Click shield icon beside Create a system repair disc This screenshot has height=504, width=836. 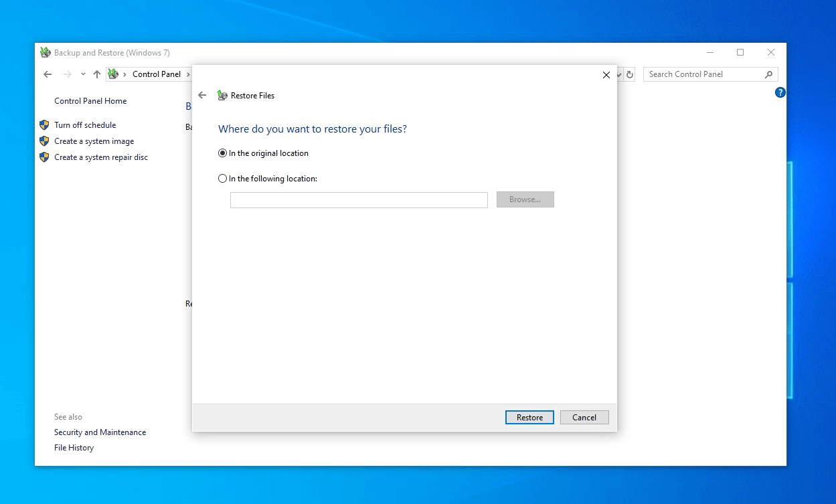(x=44, y=157)
